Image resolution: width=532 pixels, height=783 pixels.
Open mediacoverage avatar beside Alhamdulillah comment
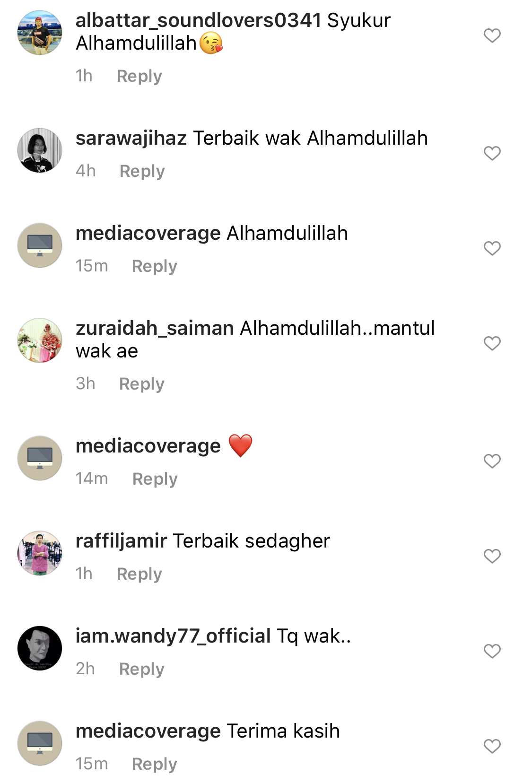coord(40,245)
